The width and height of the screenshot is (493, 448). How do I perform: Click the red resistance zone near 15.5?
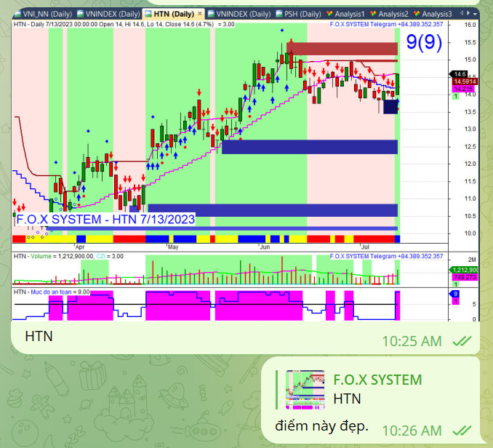point(342,49)
